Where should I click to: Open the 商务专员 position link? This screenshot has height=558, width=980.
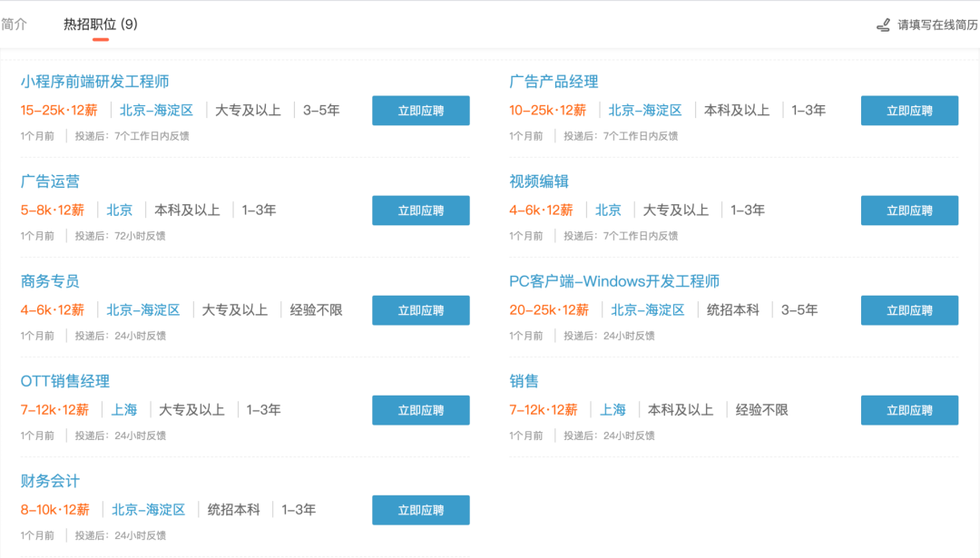50,281
